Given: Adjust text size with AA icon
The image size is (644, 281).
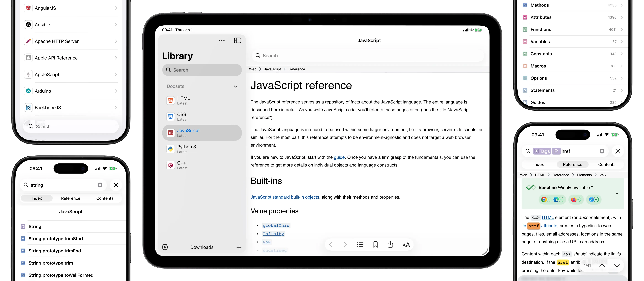Looking at the screenshot, I should click(406, 244).
